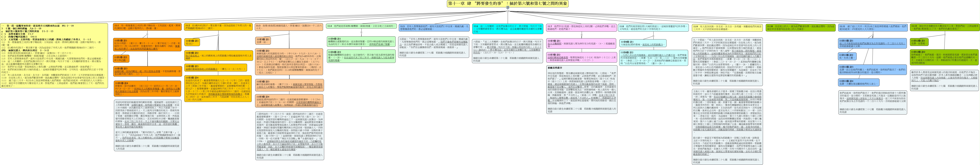980x165 pixels.
Task: Click the small icon below root title
Action: point(508,7)
